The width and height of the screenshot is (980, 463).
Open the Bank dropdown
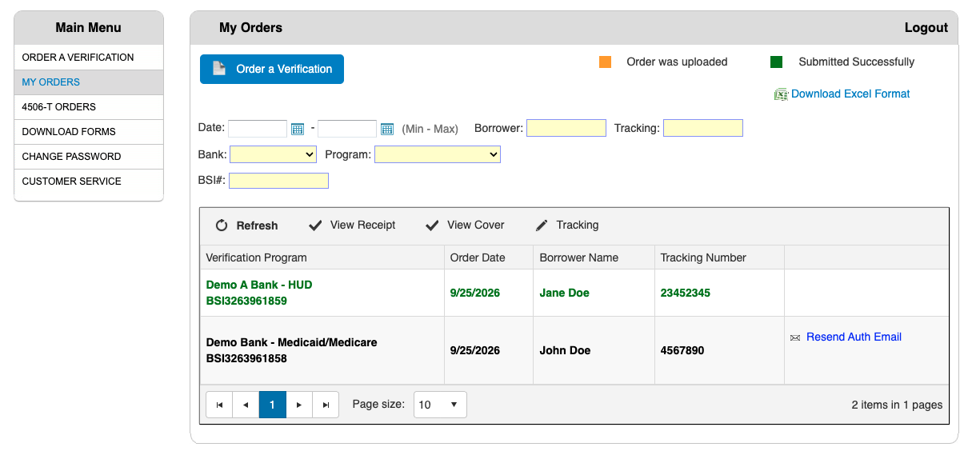[273, 154]
